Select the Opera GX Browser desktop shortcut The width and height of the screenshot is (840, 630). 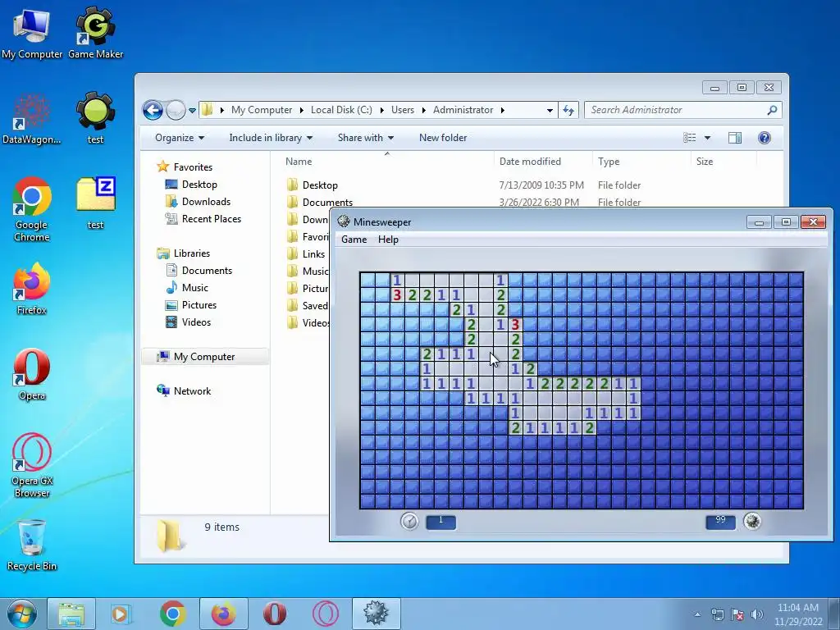32,465
